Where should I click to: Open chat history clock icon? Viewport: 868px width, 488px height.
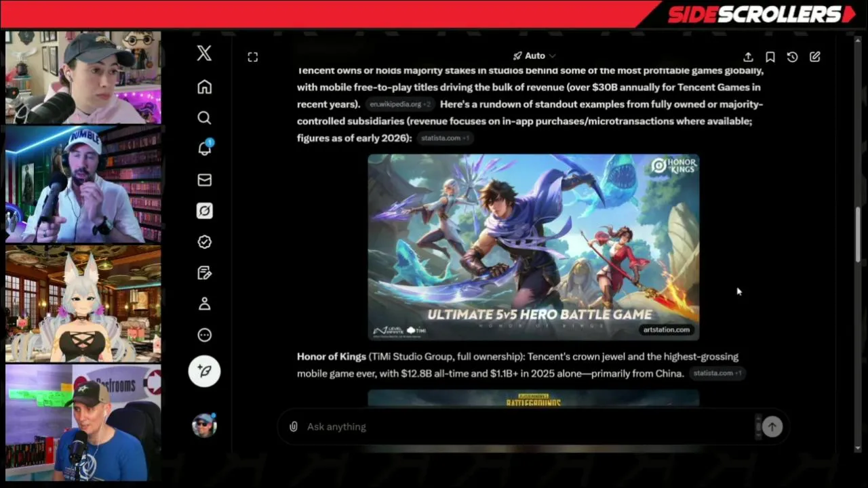coord(792,57)
